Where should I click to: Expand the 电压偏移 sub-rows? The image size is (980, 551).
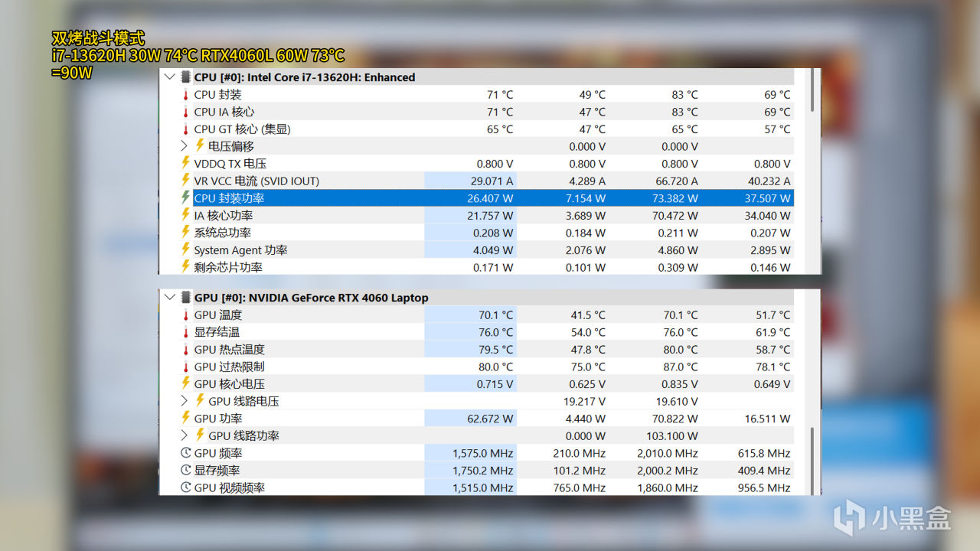pyautogui.click(x=184, y=146)
